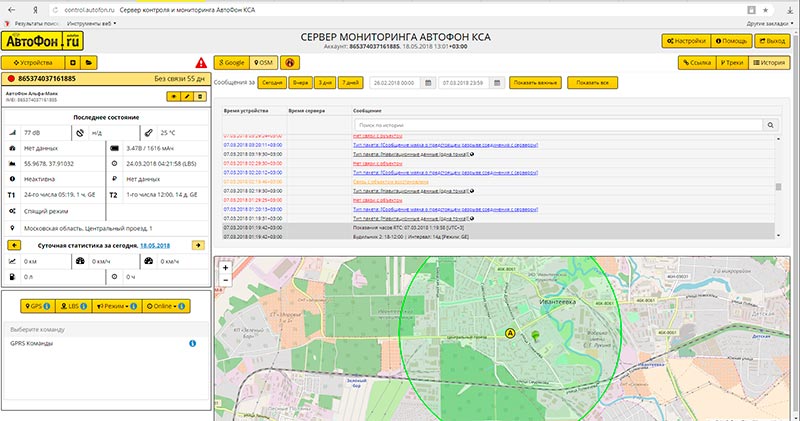This screenshot has width=800, height=421.
Task: Click the end date field 07.03.2018 23:59
Action: click(x=464, y=83)
